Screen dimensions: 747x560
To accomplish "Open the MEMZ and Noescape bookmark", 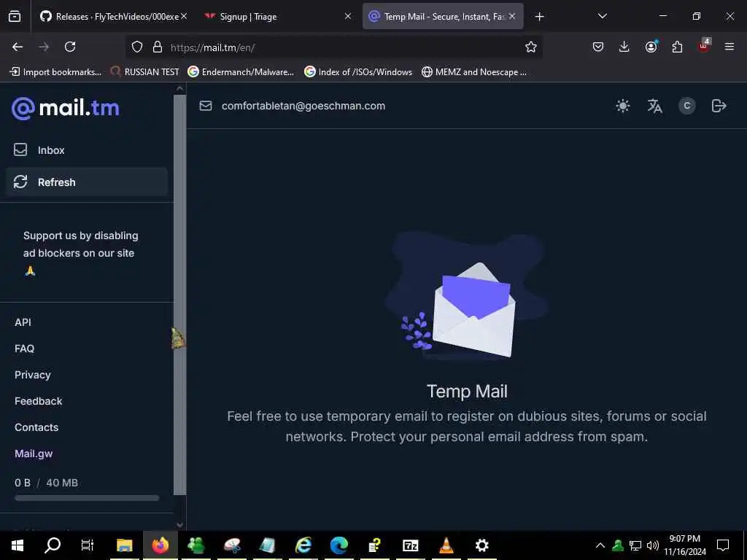I will (474, 72).
